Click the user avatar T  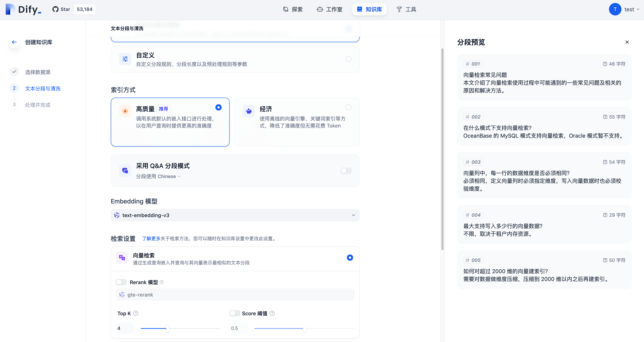(x=615, y=9)
